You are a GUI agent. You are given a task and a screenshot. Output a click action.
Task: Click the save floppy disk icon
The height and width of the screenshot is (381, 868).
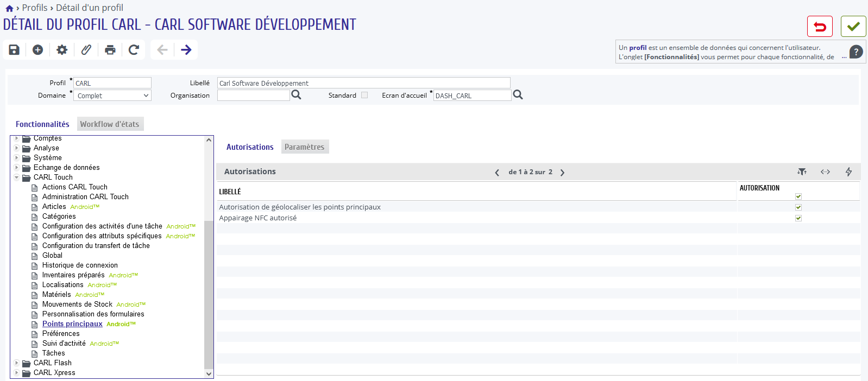click(x=14, y=50)
